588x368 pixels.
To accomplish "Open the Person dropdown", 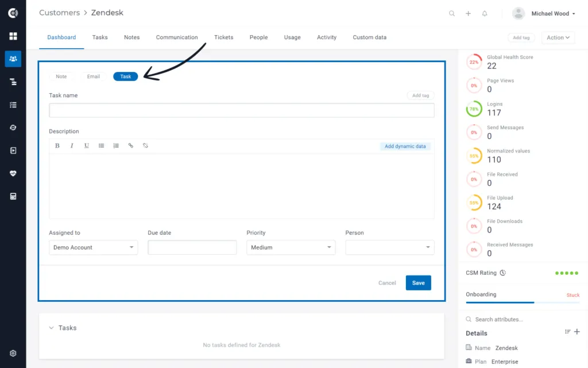I will [390, 247].
